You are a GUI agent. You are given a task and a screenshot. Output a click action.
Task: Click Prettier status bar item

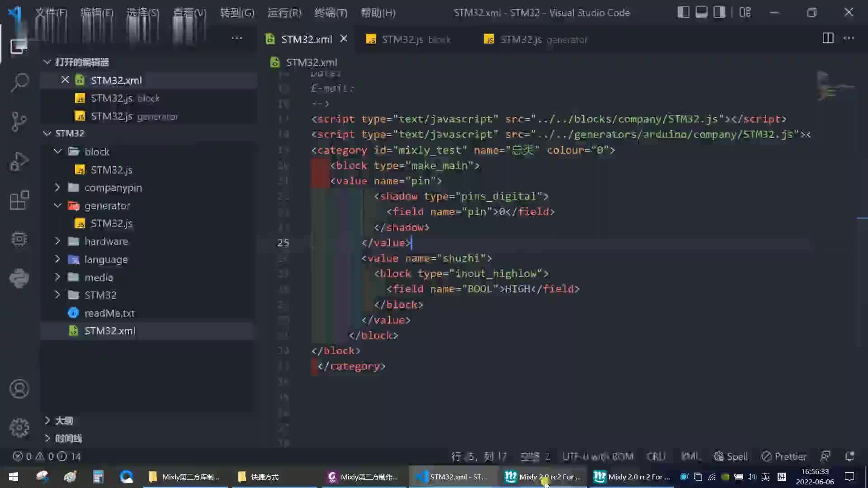(x=783, y=456)
